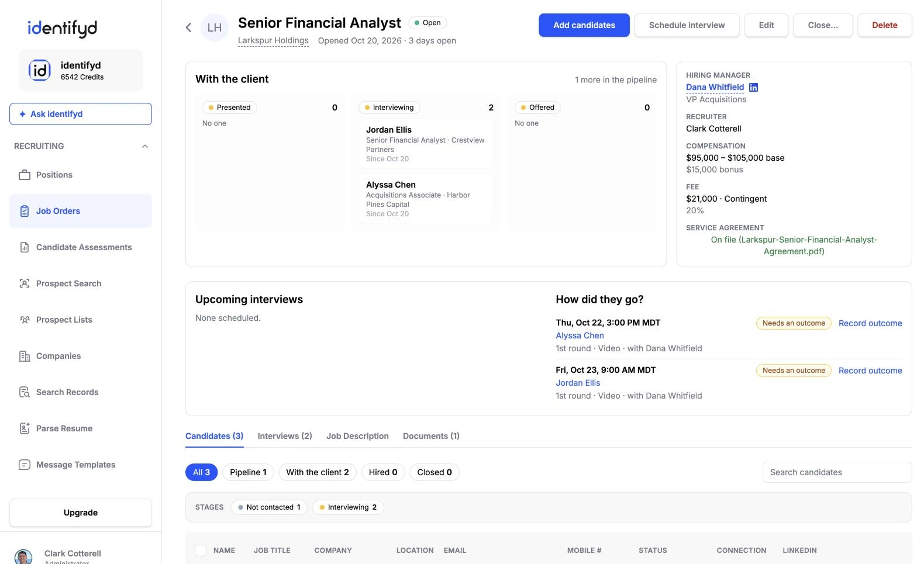The width and height of the screenshot is (924, 564).
Task: Click the Search candidates input field
Action: [837, 472]
